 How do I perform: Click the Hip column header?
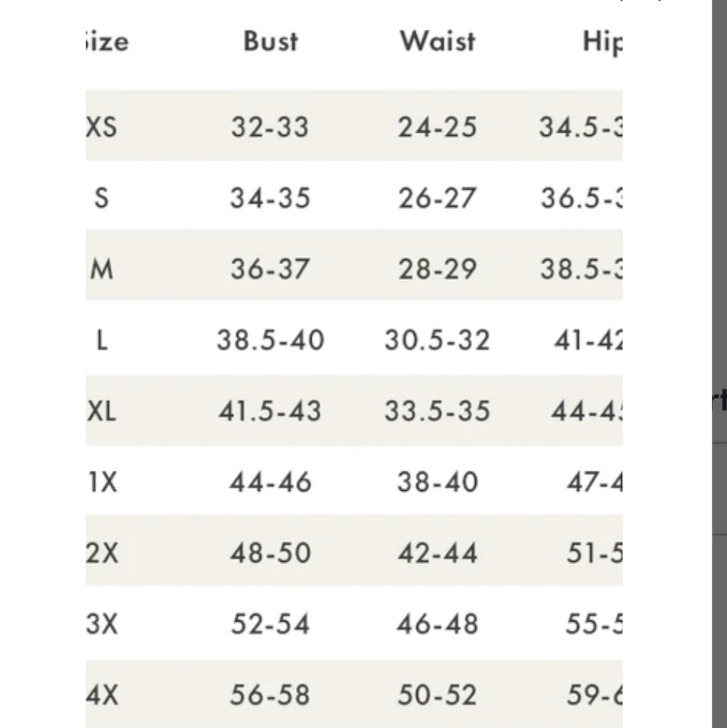click(x=603, y=43)
